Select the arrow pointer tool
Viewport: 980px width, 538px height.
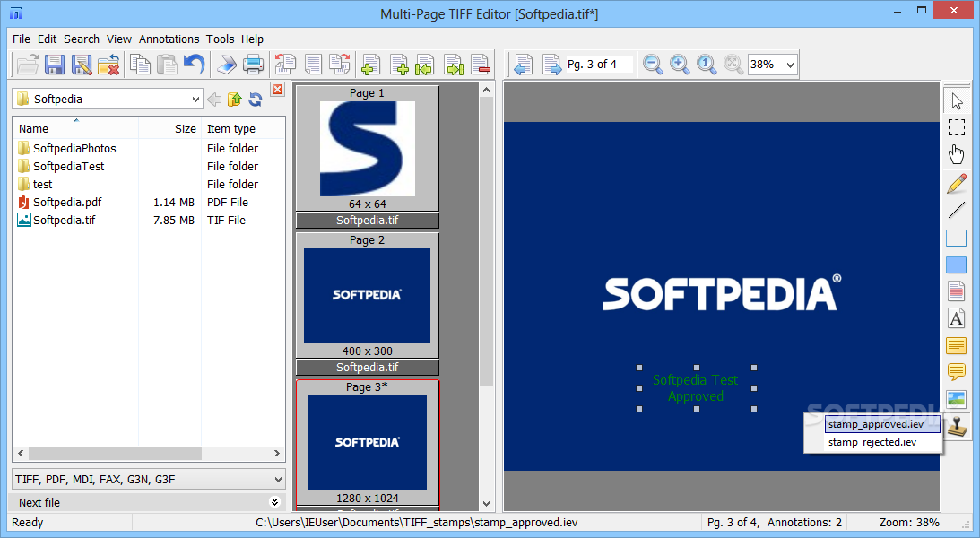[957, 101]
